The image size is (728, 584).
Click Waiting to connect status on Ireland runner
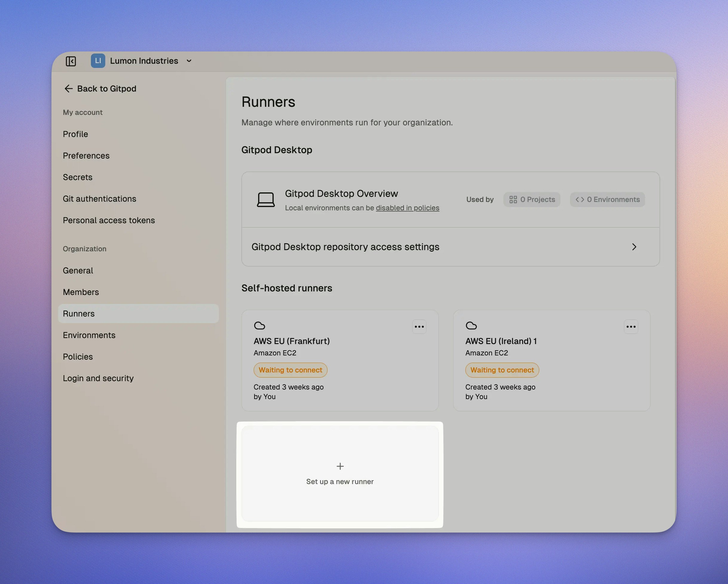(x=502, y=370)
